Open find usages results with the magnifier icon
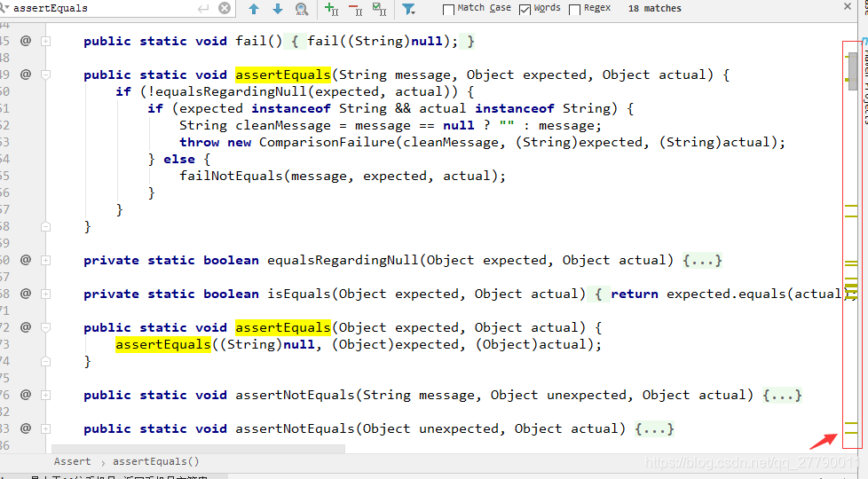 [x=302, y=9]
